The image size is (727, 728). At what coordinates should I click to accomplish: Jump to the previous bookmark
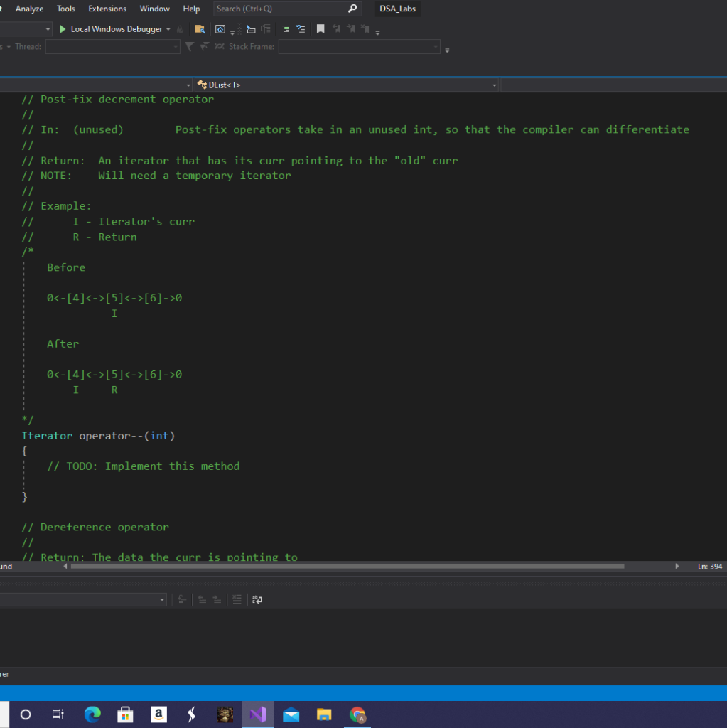click(x=336, y=28)
